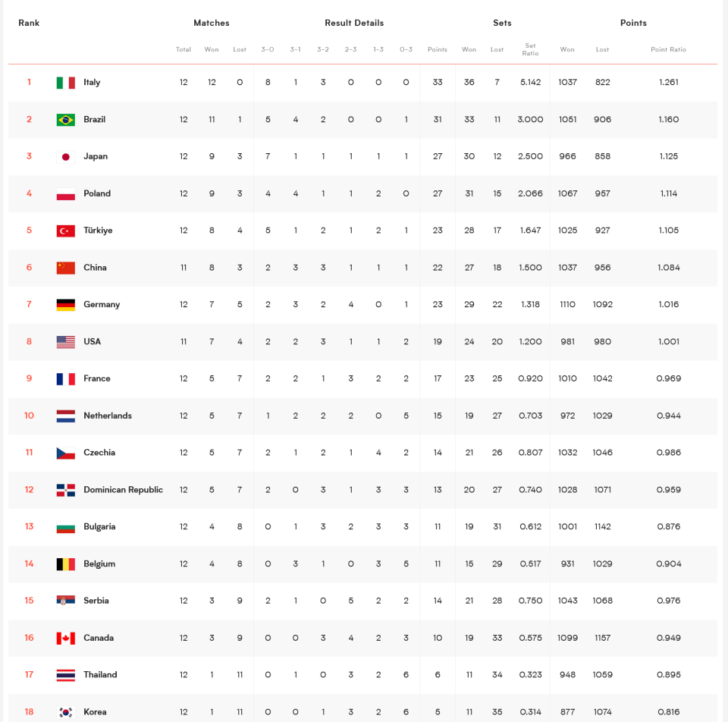Click the Dominican Republic flag icon

tap(65, 491)
